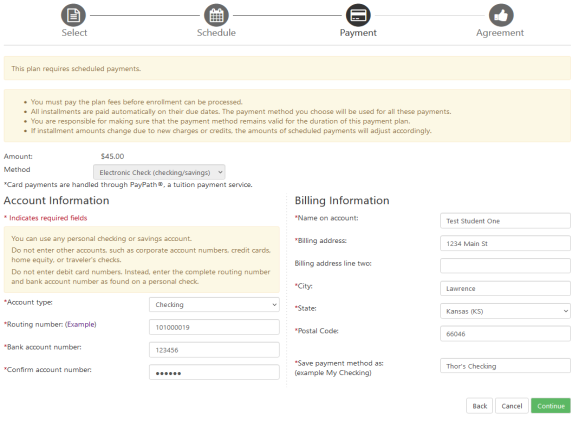Click the Schedule step calendar icon
Image resolution: width=579 pixels, height=427 pixels.
coord(216,16)
